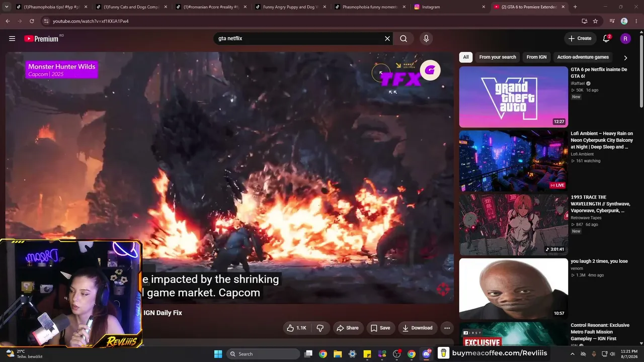The image size is (644, 362).
Task: Go back in browser history
Action: (x=8, y=21)
